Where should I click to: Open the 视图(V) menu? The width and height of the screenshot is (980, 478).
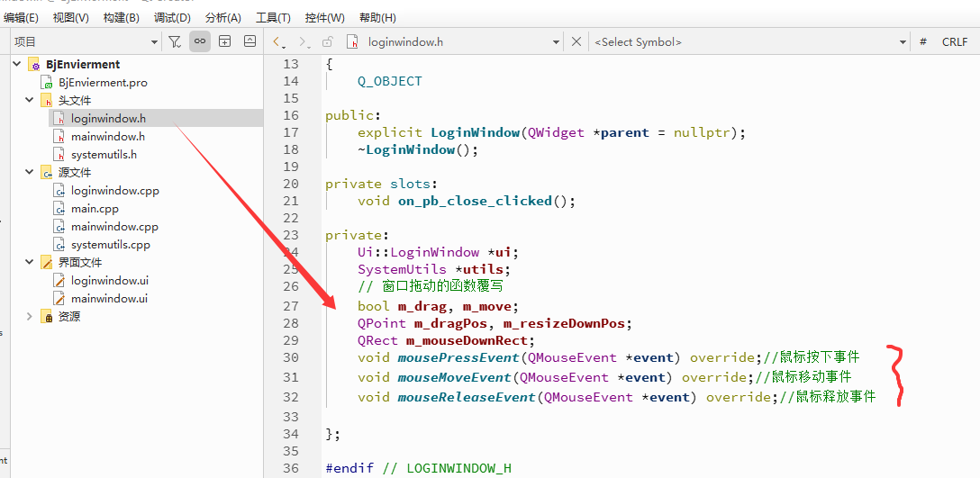(70, 18)
